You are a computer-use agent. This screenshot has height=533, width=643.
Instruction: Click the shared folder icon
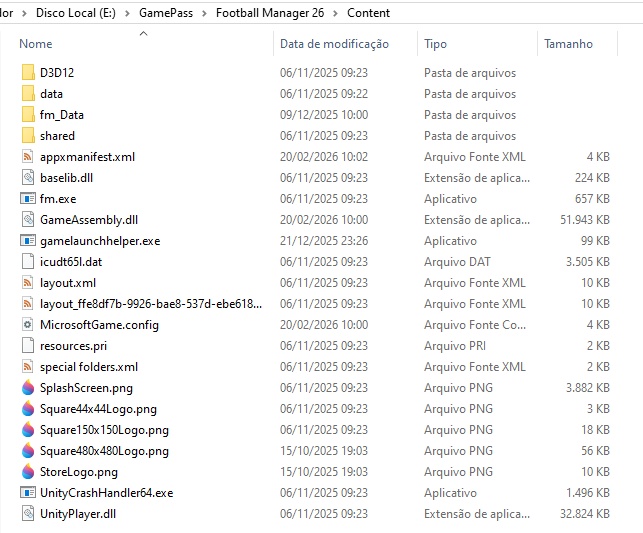(28, 135)
